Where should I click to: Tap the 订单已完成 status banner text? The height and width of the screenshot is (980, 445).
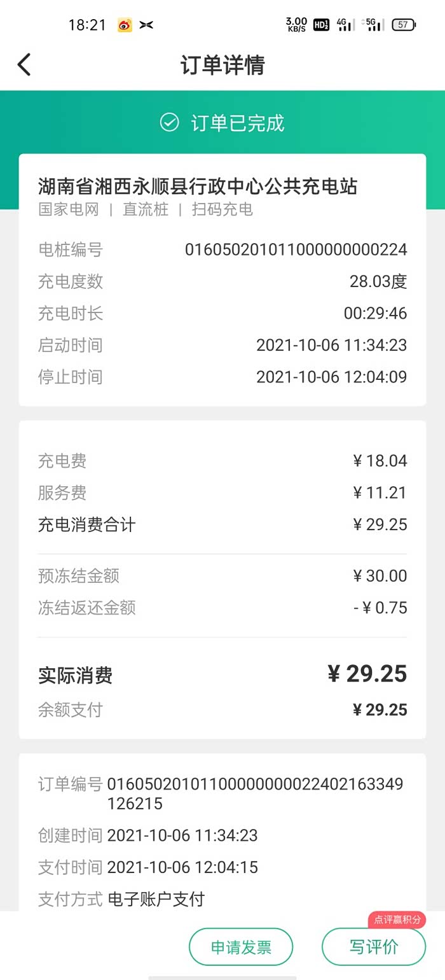coord(237,123)
